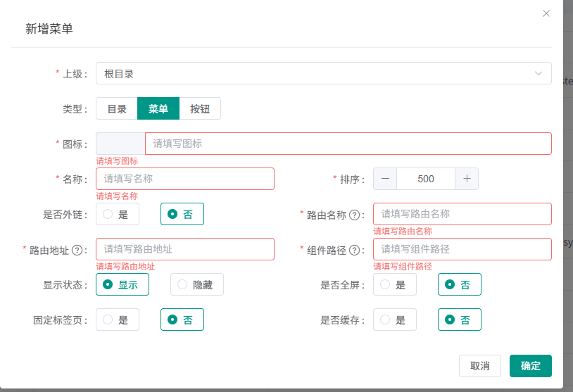Enable 是 for 是否缓存
Image resolution: width=573 pixels, height=392 pixels.
coord(394,320)
